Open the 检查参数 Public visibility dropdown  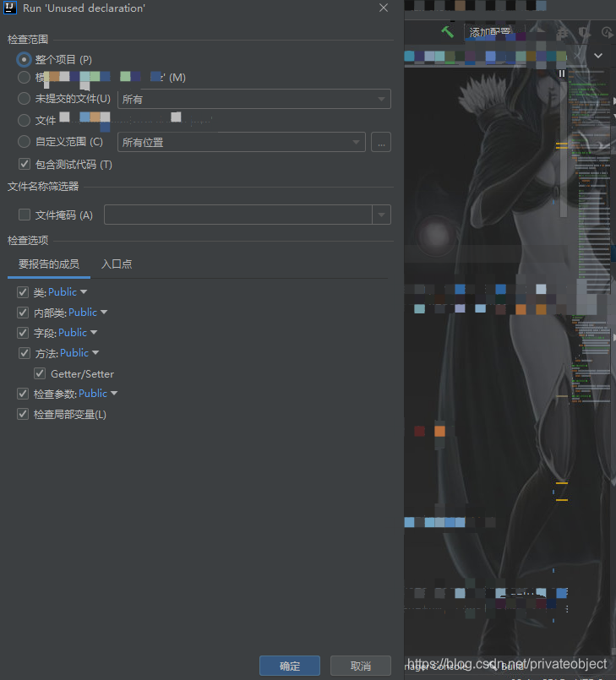tap(98, 394)
